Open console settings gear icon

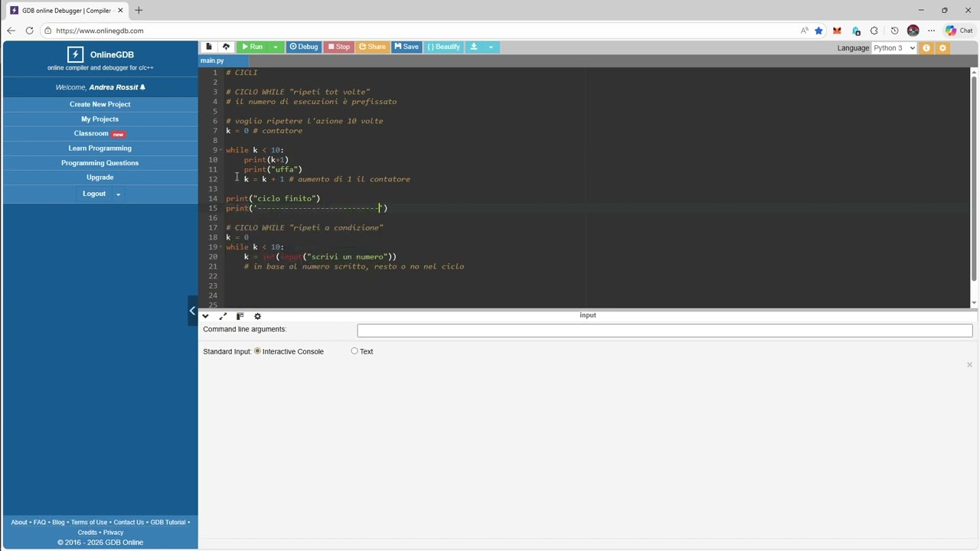(257, 316)
